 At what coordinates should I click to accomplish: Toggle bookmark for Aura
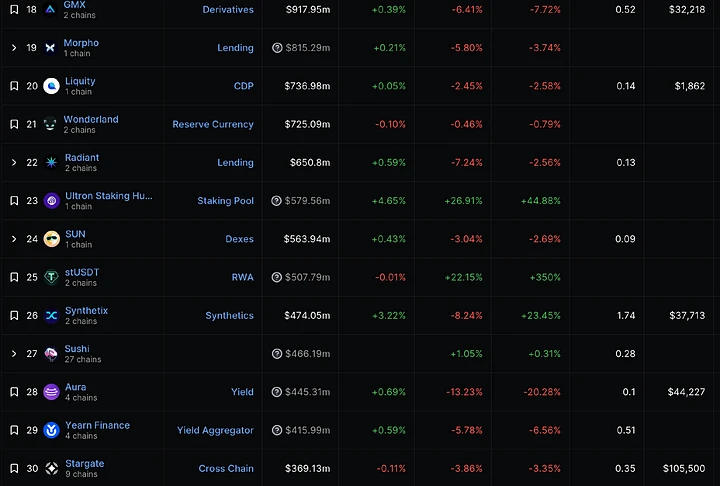(x=14, y=392)
